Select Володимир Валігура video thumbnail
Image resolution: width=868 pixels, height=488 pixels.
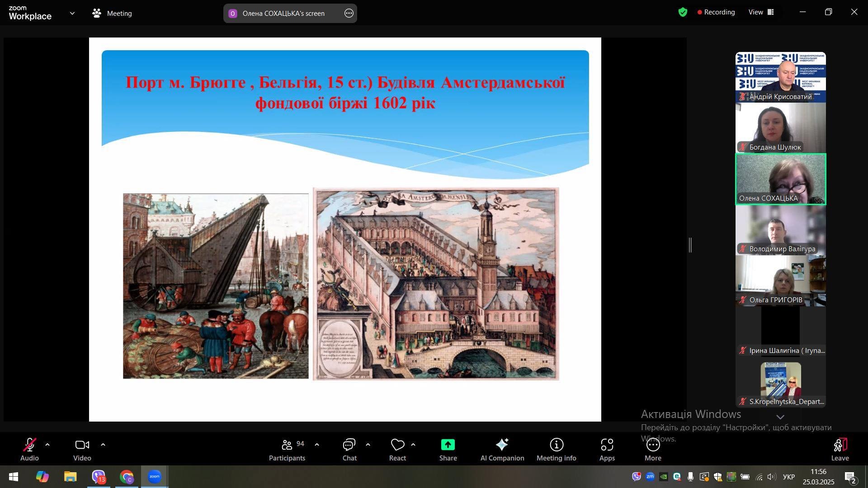[x=781, y=230]
